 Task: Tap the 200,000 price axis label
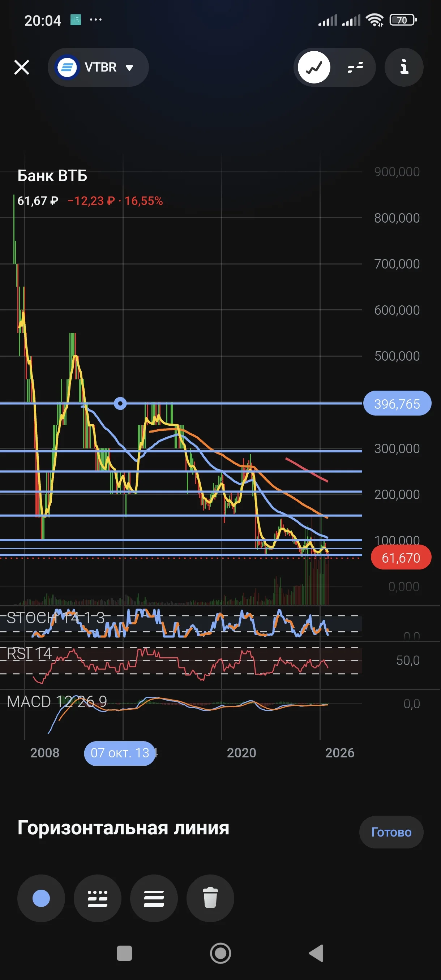pos(397,495)
